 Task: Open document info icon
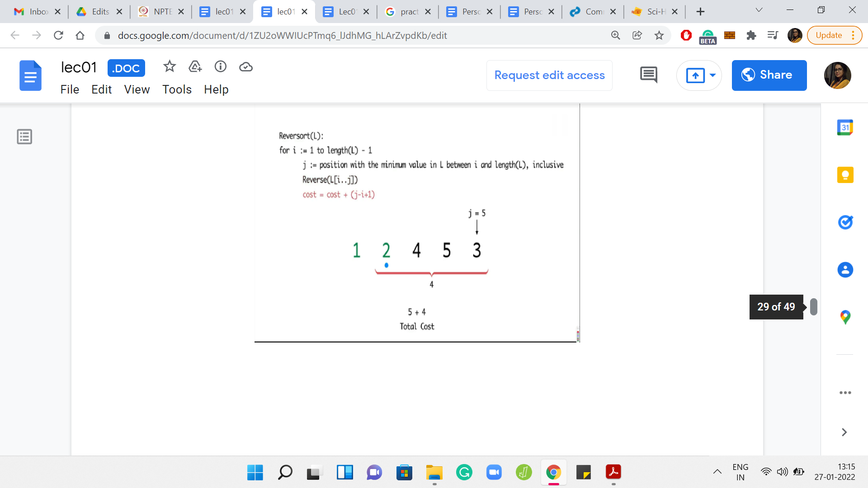pyautogui.click(x=220, y=67)
